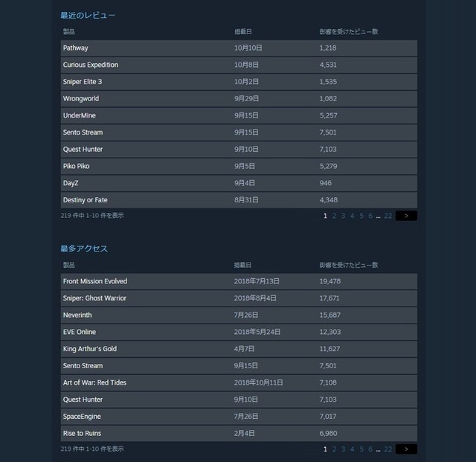Jump to page 22 of 最近のレビュー

coord(387,216)
